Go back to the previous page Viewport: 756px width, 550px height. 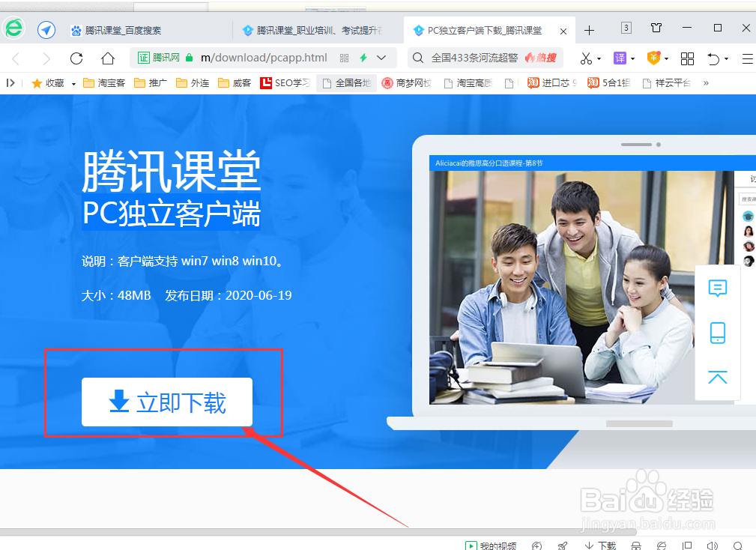16,58
